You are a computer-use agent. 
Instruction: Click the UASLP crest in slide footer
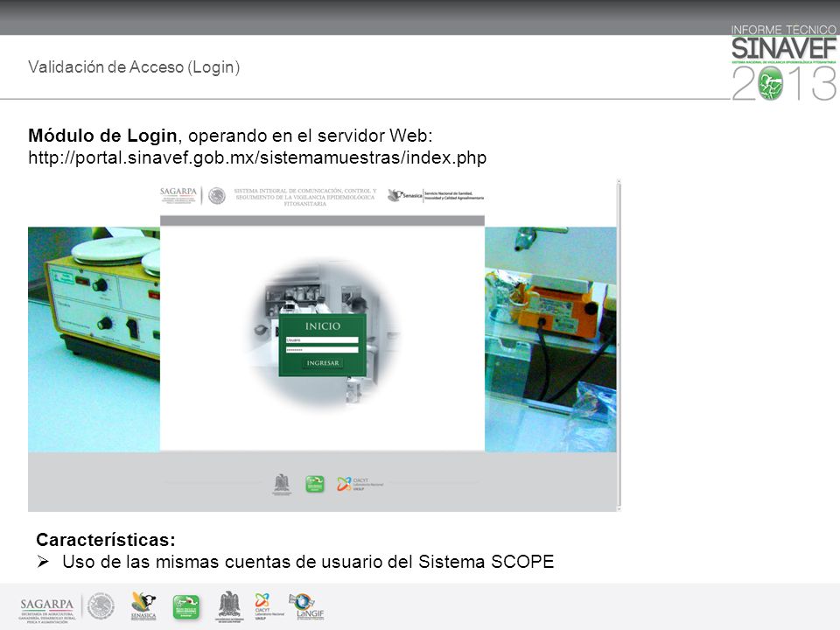point(229,607)
